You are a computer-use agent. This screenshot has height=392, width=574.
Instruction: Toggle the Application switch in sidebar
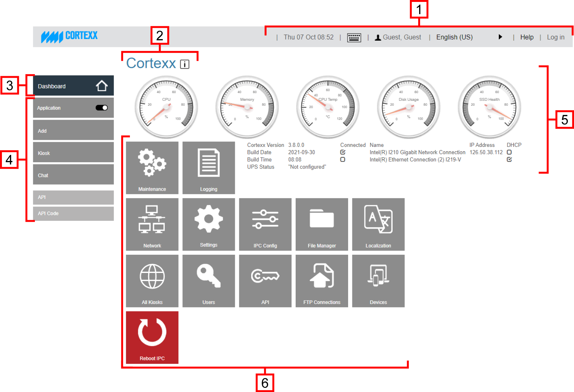coord(102,108)
